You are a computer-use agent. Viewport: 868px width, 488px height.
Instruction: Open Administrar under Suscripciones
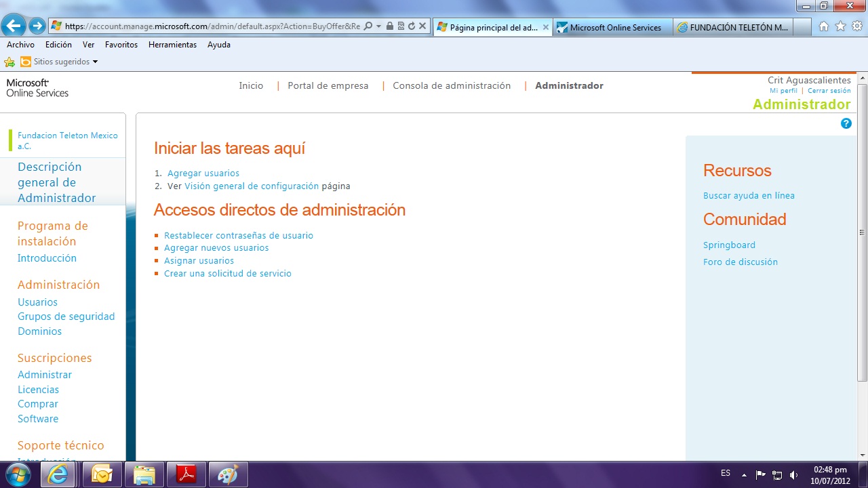click(45, 375)
